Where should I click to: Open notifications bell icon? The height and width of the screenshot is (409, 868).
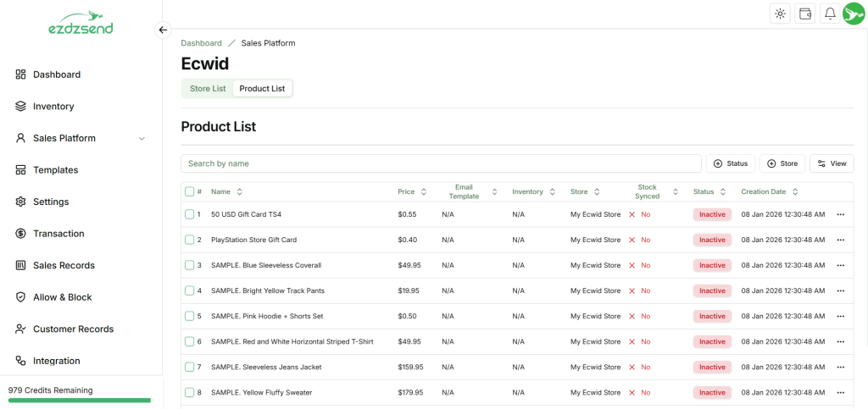pos(830,14)
